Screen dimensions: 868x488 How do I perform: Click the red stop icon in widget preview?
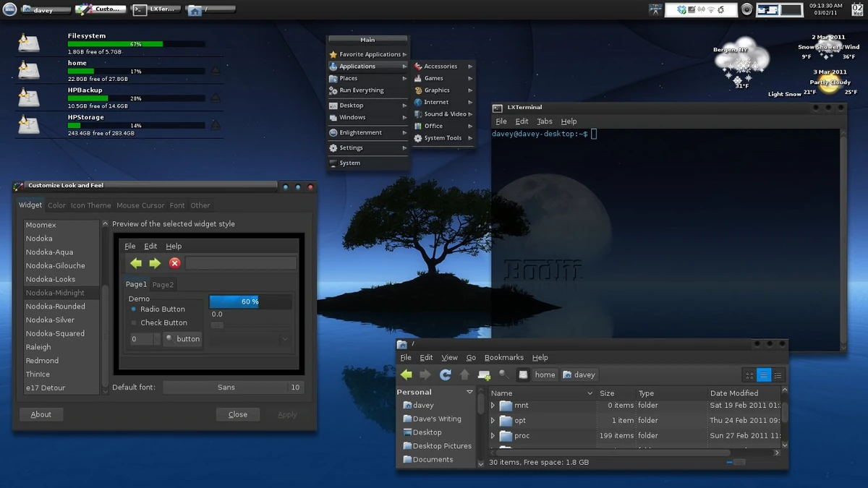(174, 263)
